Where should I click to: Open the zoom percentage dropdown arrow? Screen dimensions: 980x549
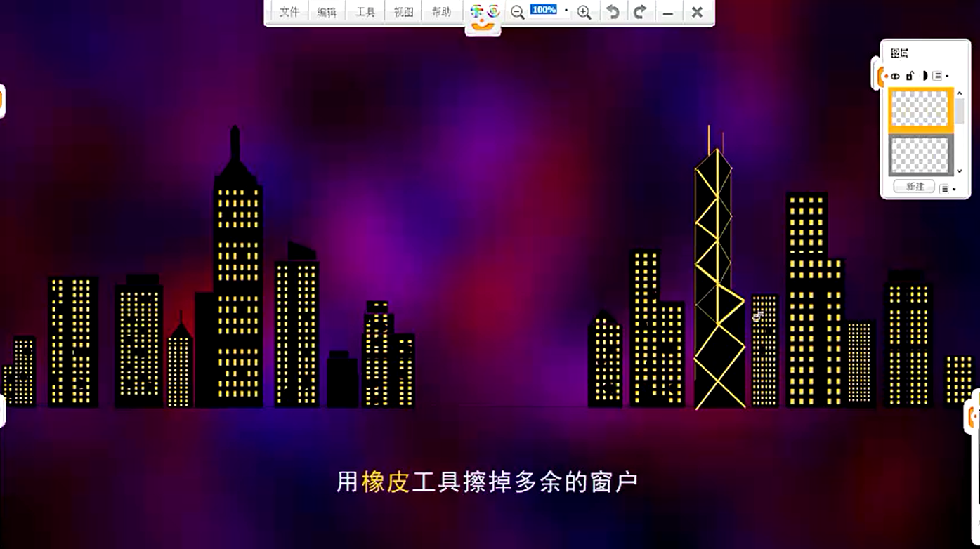coord(566,11)
